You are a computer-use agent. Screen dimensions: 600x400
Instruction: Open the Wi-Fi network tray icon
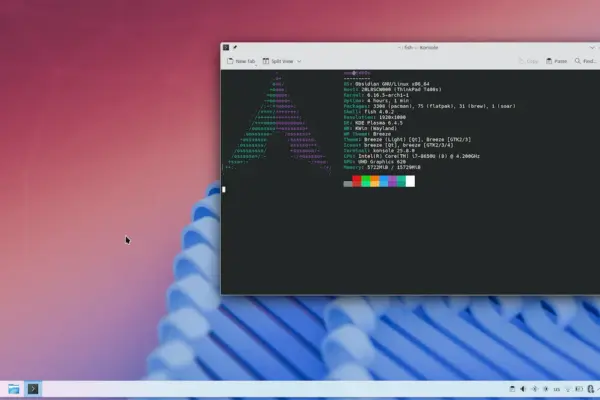click(568, 389)
